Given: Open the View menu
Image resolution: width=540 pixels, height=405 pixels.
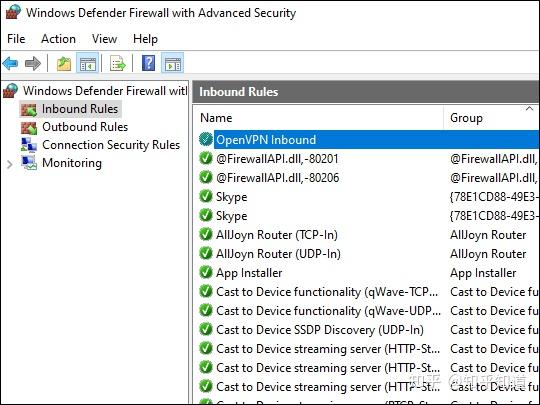Looking at the screenshot, I should (x=104, y=39).
